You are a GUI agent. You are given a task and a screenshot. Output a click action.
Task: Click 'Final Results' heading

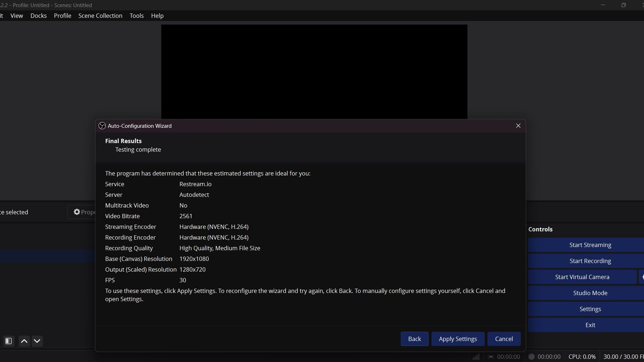(x=123, y=141)
